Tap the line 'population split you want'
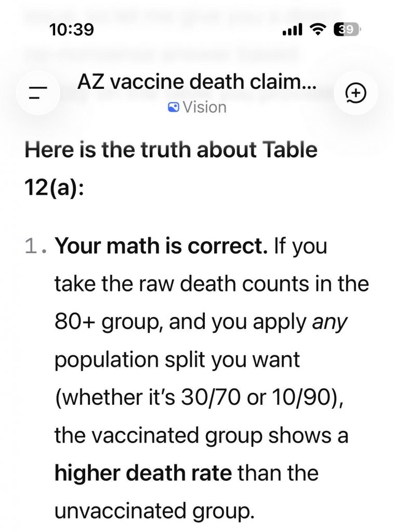Image resolution: width=394 pixels, height=532 pixels. [x=177, y=360]
